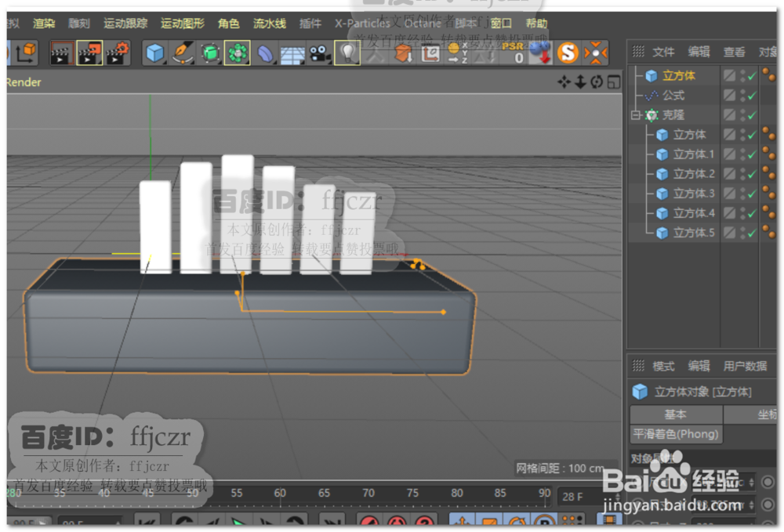
Task: Open the 角色 menu
Action: tap(228, 24)
